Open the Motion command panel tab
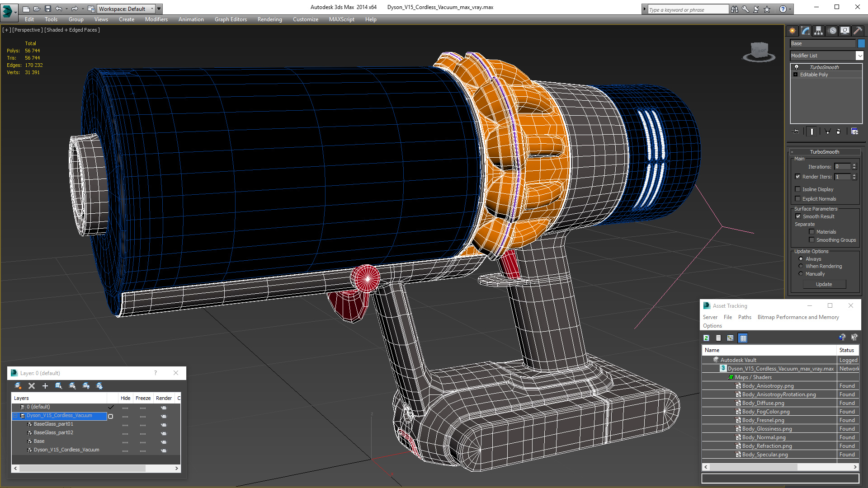The height and width of the screenshot is (488, 868). 832,31
